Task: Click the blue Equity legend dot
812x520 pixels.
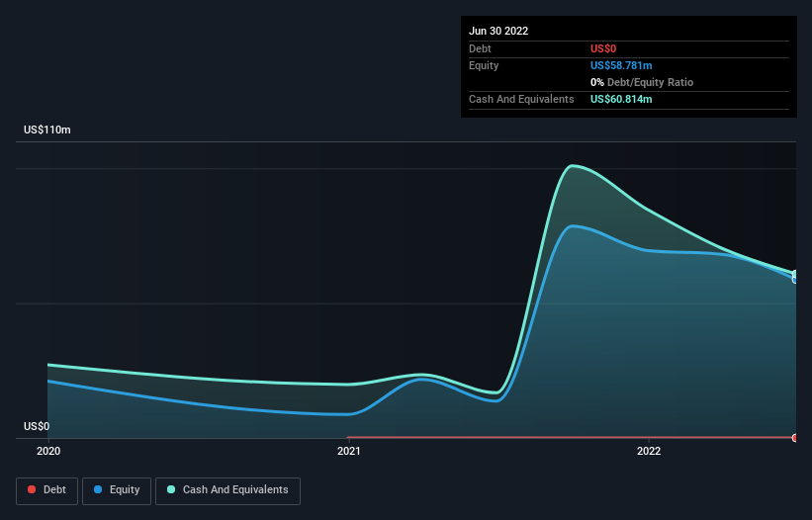Action: tap(98, 489)
